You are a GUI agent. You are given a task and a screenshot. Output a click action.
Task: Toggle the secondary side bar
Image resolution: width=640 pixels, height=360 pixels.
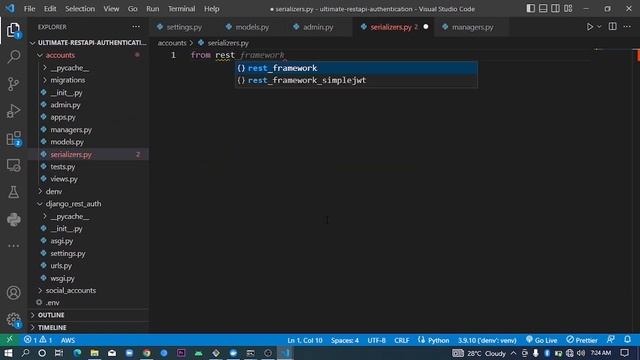[x=556, y=9]
